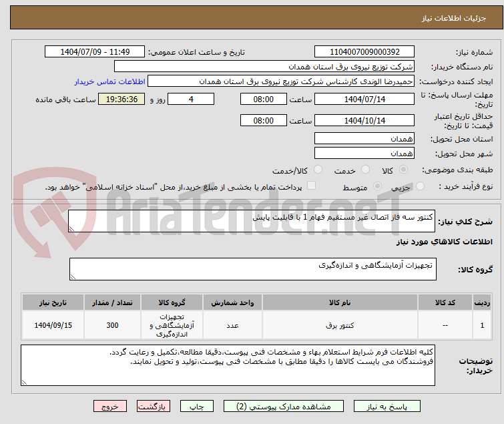Click the شهر محل تحویل field
Viewport: 504px width, 424px height.
click(364, 154)
